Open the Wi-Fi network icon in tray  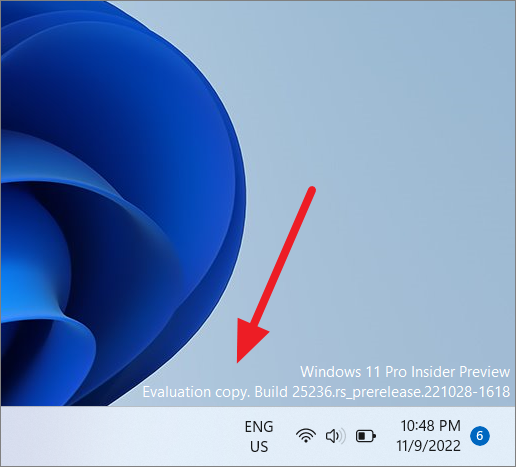click(306, 436)
